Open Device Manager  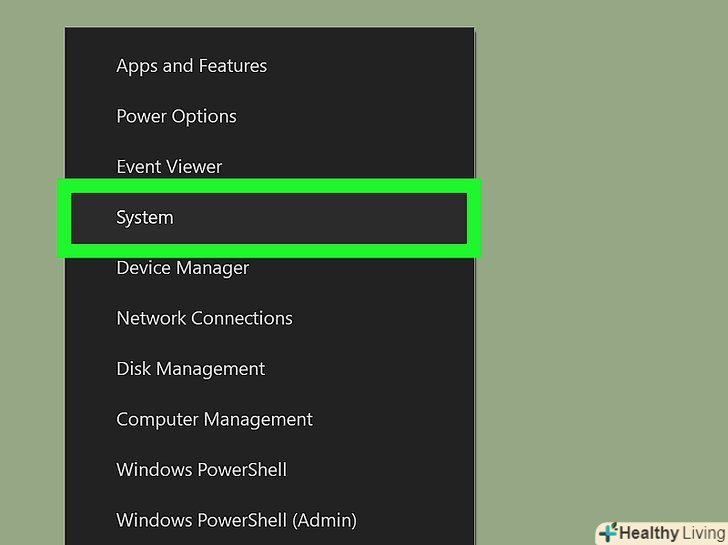coord(182,268)
